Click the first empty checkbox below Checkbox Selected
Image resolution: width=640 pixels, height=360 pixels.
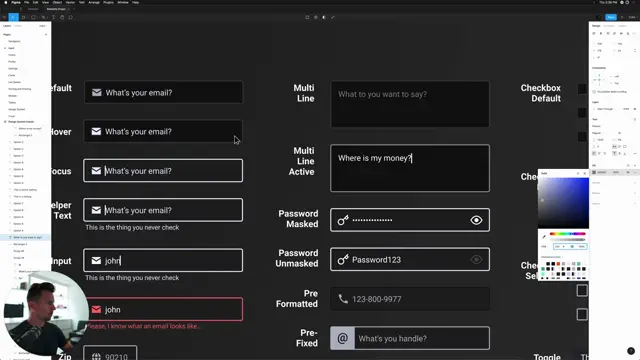[x=582, y=291]
